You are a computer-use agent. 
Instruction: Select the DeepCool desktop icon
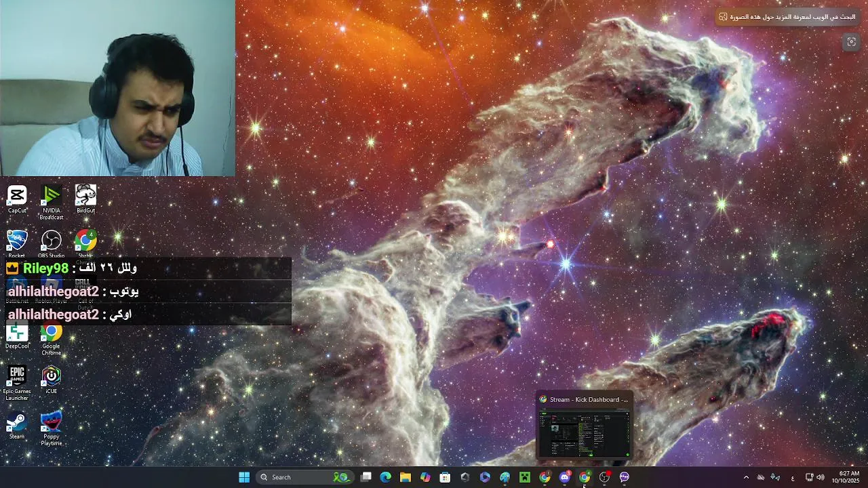click(x=17, y=337)
